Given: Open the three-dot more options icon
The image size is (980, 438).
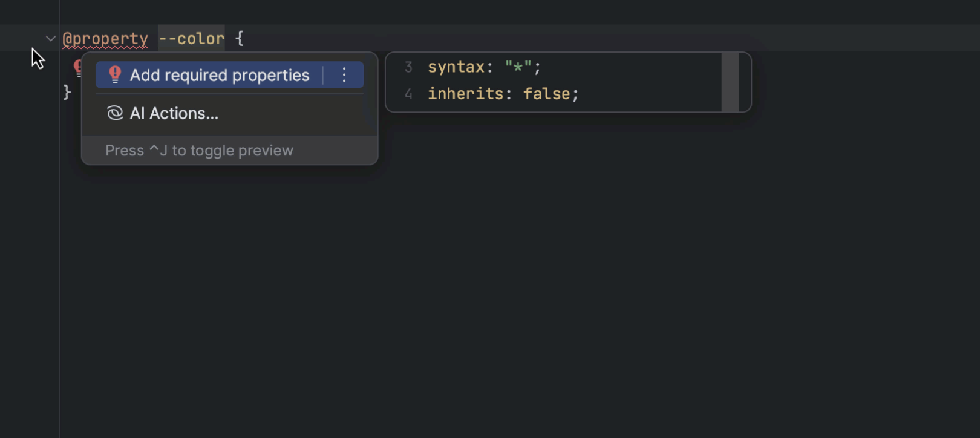Looking at the screenshot, I should [344, 75].
